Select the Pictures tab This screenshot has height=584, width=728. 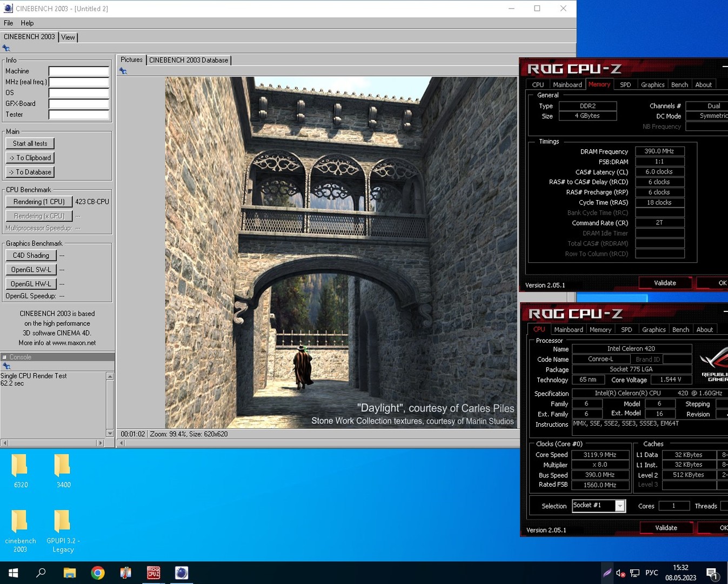(x=131, y=59)
